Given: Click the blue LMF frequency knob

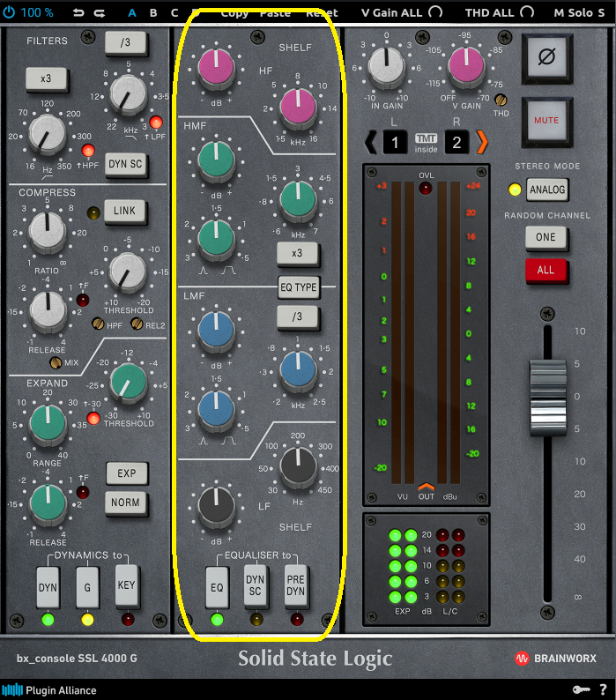Looking at the screenshot, I should point(298,370).
